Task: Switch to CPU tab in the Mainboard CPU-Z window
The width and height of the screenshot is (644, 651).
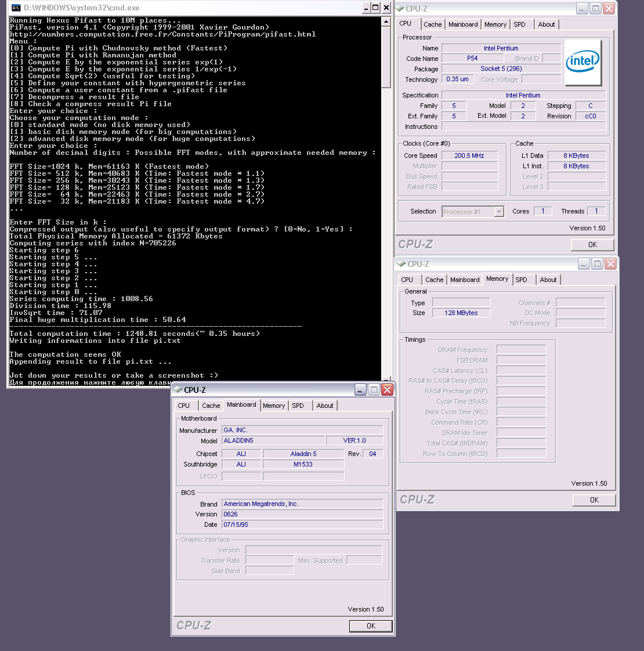Action: click(x=183, y=406)
